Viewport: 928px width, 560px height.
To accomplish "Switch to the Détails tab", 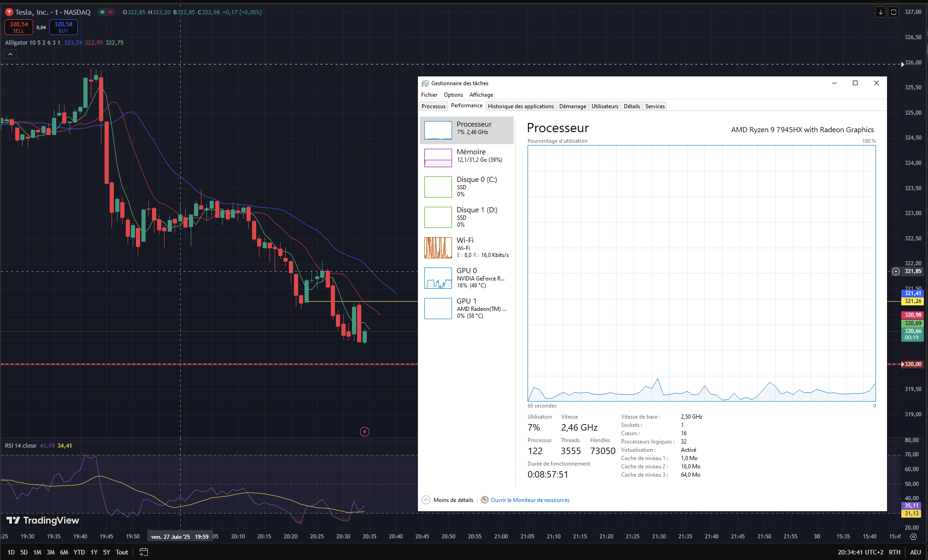I will (632, 106).
